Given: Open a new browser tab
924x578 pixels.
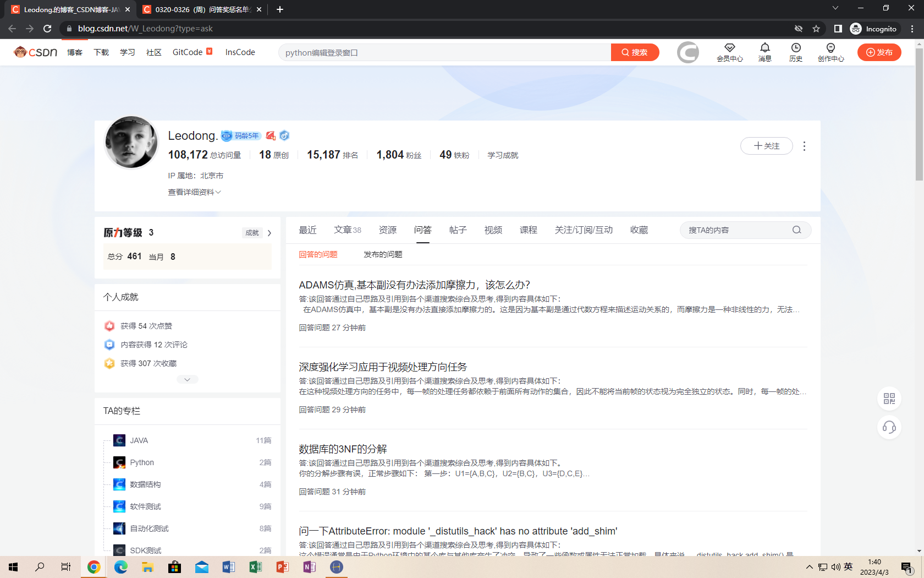Looking at the screenshot, I should tap(280, 9).
